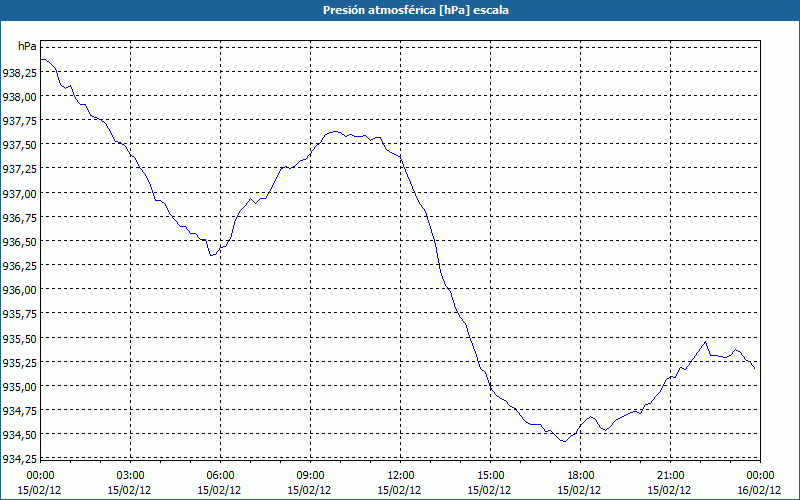The width and height of the screenshot is (800, 500).
Task: Select the 938,00 axis value
Action: [19, 97]
